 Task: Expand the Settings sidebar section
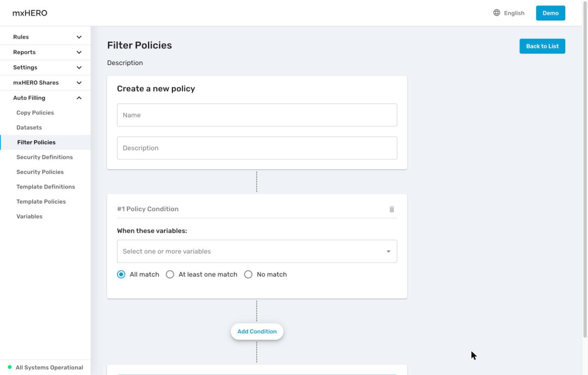[45, 68]
